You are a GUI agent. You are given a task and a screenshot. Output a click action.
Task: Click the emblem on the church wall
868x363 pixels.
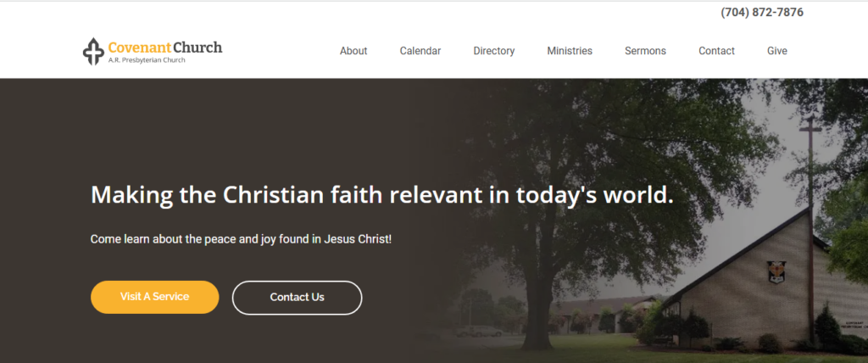[x=775, y=271]
